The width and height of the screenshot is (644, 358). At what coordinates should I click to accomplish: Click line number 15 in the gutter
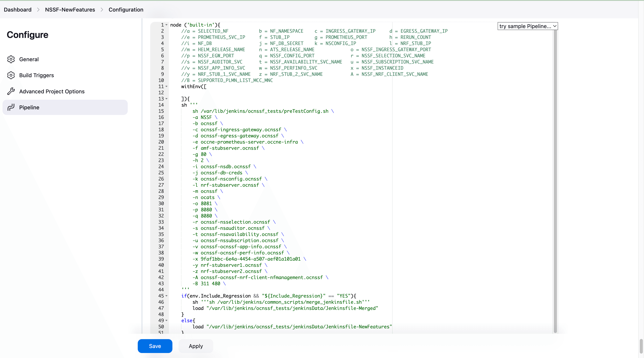click(x=161, y=111)
